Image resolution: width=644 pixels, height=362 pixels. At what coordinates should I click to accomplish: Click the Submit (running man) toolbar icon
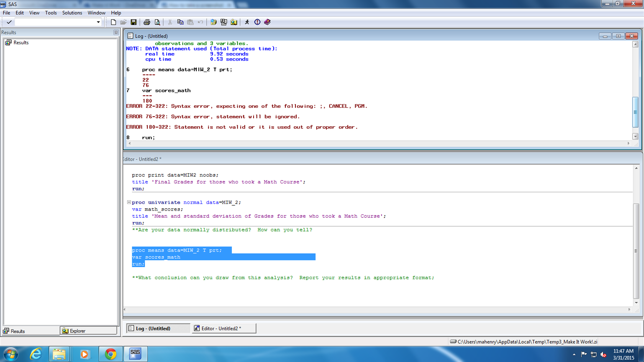(x=247, y=22)
